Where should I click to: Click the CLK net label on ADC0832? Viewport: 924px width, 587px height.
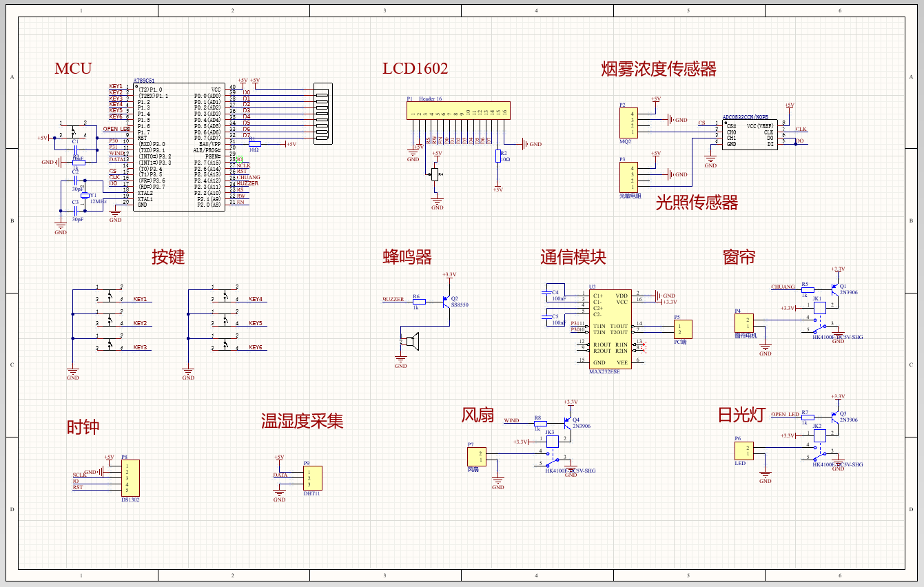(x=801, y=129)
